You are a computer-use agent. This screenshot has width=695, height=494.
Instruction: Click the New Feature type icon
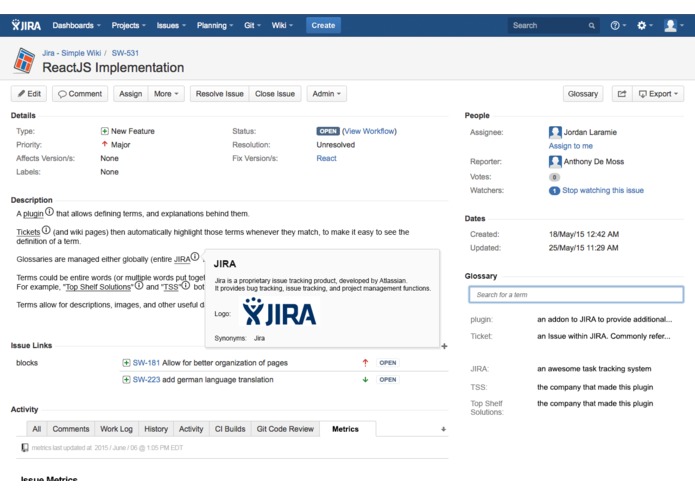pos(105,131)
